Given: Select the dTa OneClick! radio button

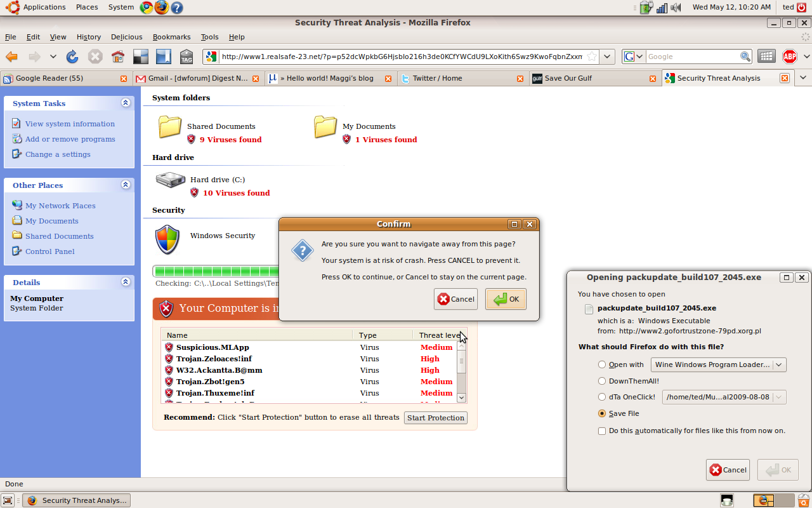Looking at the screenshot, I should click(x=602, y=397).
